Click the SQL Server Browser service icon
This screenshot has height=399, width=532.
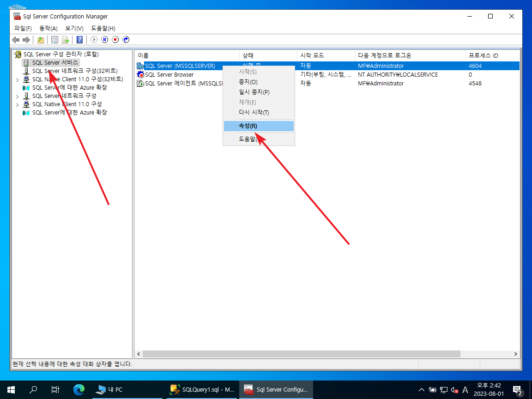140,75
